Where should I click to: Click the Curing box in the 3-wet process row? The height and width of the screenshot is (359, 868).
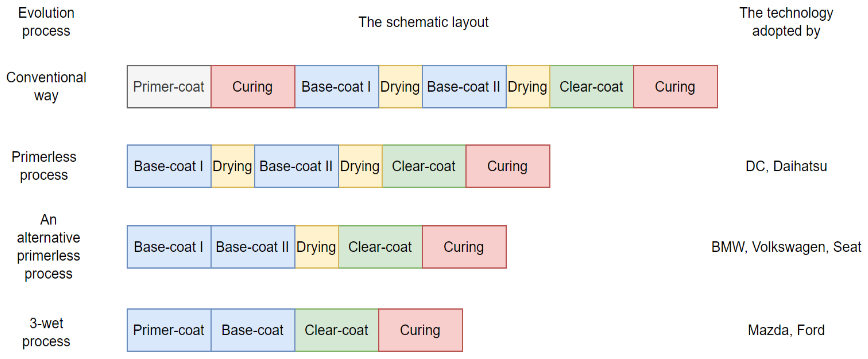(x=420, y=330)
